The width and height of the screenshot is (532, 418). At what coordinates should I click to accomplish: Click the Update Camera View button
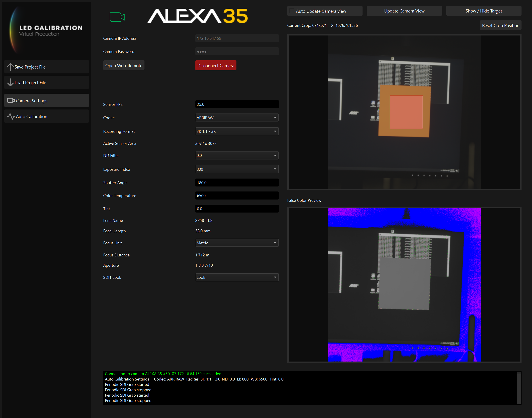[x=404, y=11]
